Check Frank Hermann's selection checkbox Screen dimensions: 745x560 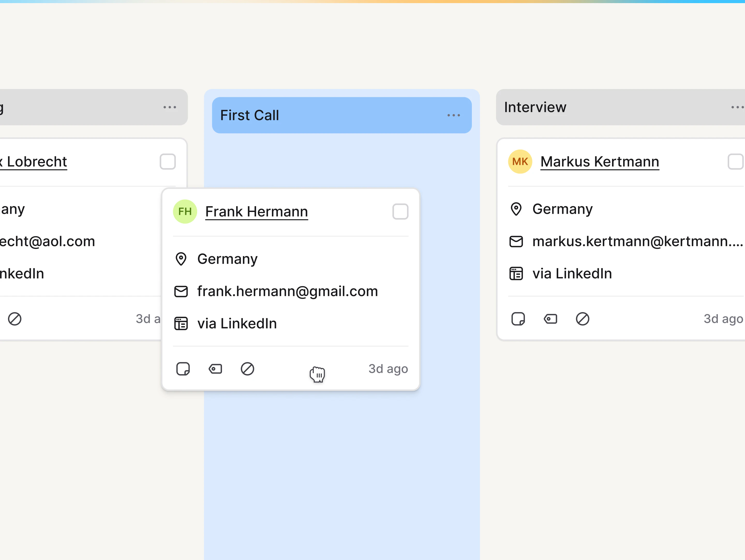[400, 211]
